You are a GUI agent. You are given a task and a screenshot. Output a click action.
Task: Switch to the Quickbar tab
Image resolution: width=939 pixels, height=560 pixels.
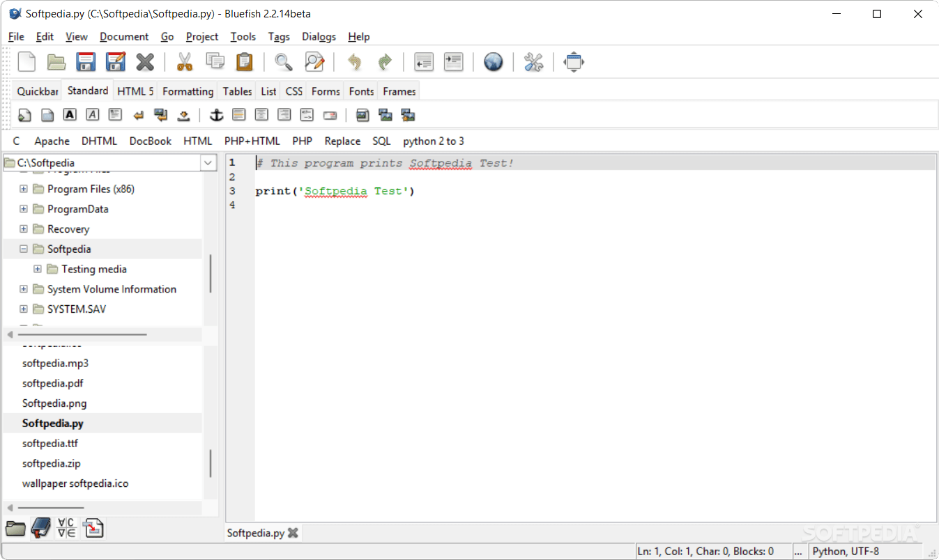pos(38,91)
